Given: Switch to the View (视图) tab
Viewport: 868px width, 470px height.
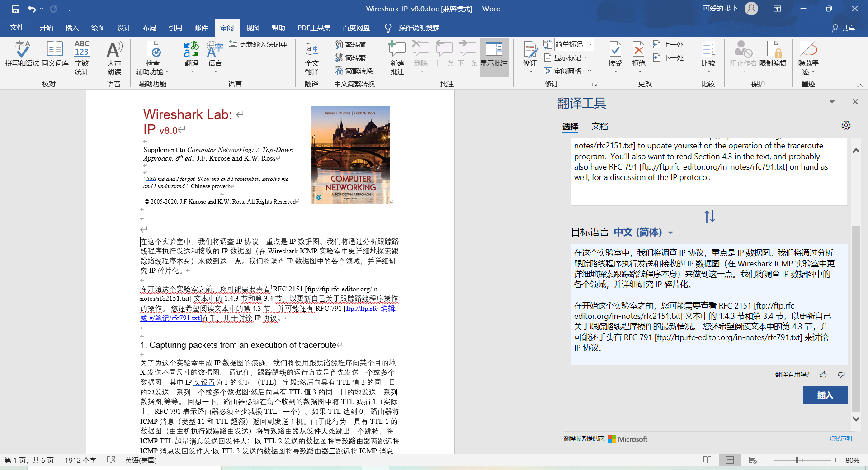Looking at the screenshot, I should click(253, 28).
